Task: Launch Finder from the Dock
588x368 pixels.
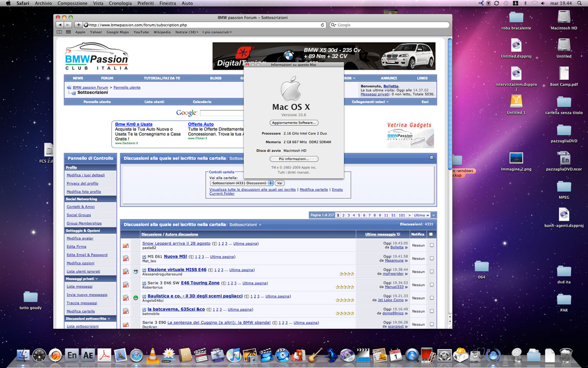Action: 23,354
